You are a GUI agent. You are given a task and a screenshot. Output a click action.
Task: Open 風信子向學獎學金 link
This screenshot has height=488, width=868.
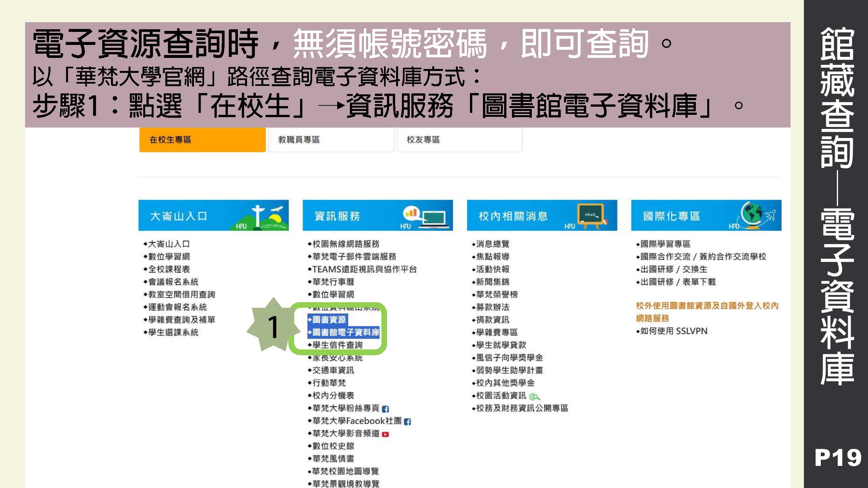coord(509,358)
